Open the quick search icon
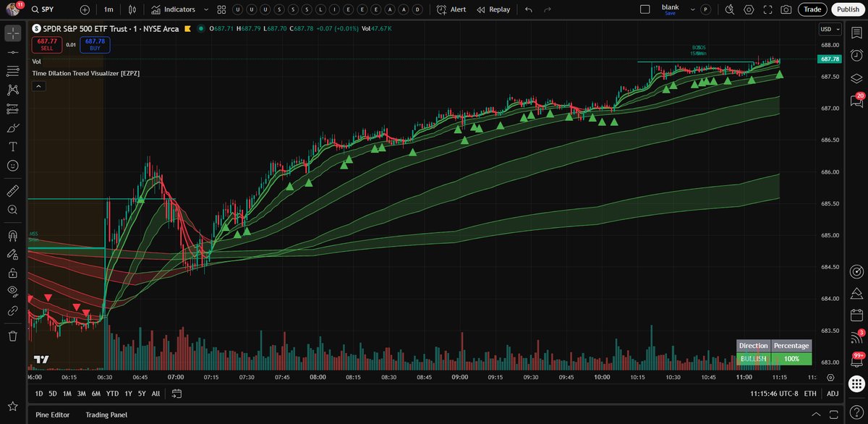Viewport: 868px width, 424px height. tap(730, 9)
